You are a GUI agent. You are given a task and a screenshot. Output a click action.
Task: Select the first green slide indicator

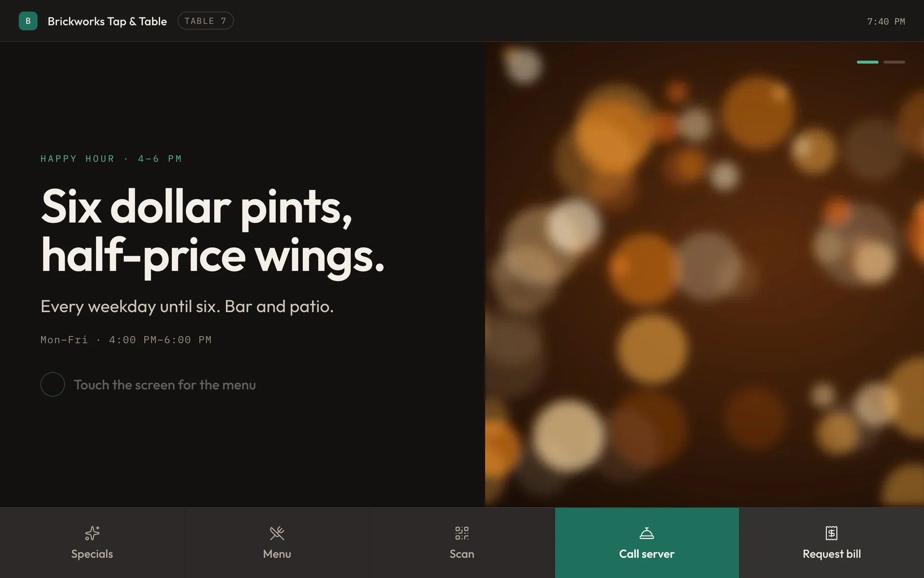click(867, 62)
